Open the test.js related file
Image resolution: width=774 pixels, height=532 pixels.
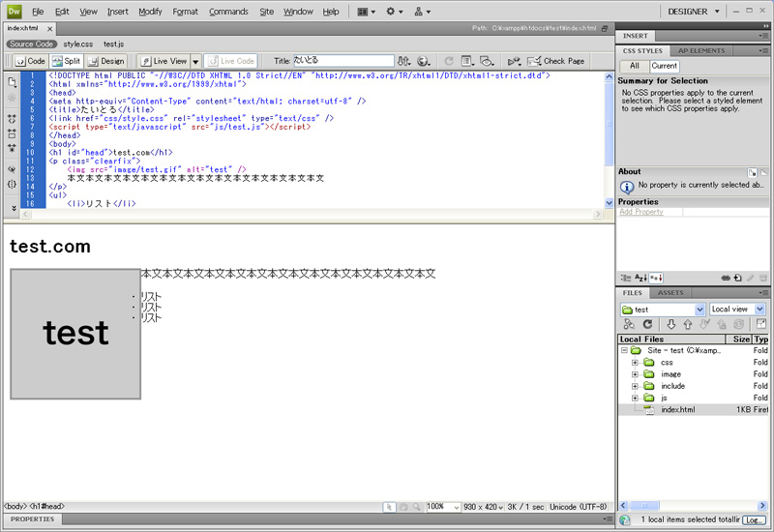(113, 44)
